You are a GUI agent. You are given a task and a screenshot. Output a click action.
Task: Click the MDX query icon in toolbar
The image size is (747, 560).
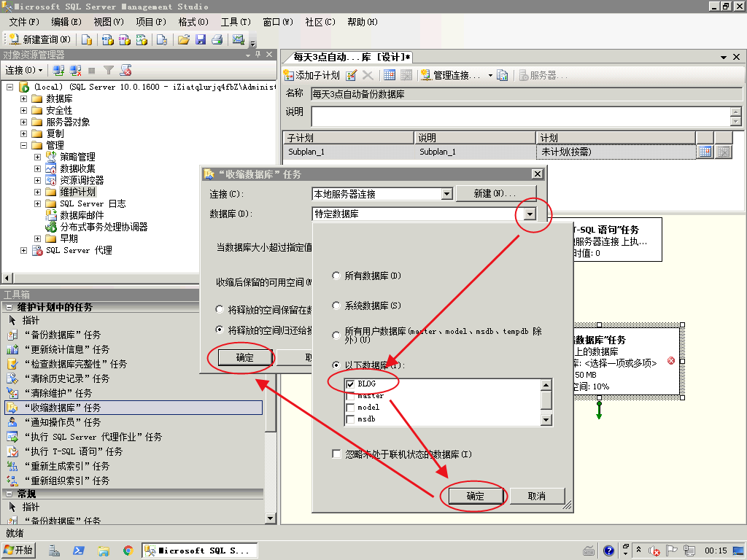click(108, 39)
